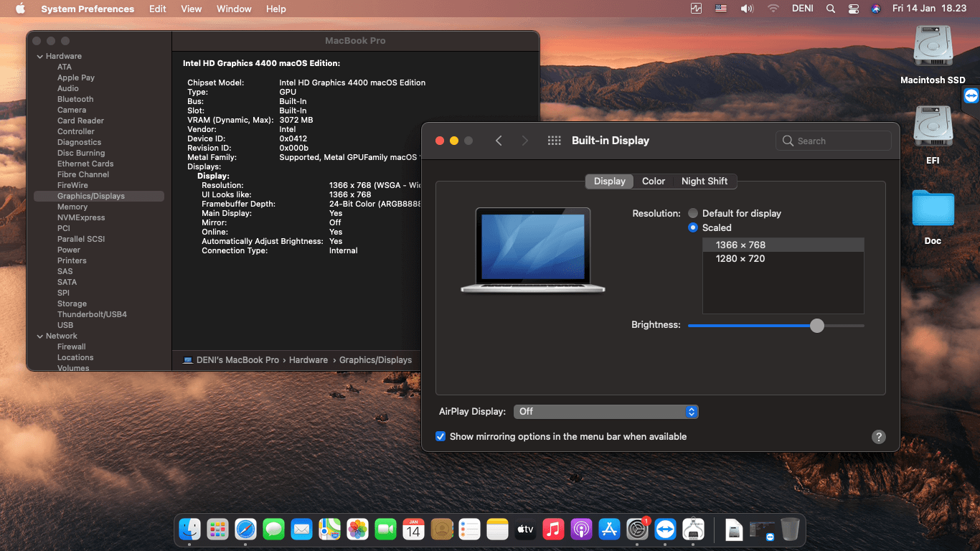This screenshot has height=551, width=980.
Task: Open the AirPlay Display dropdown
Action: click(x=606, y=411)
